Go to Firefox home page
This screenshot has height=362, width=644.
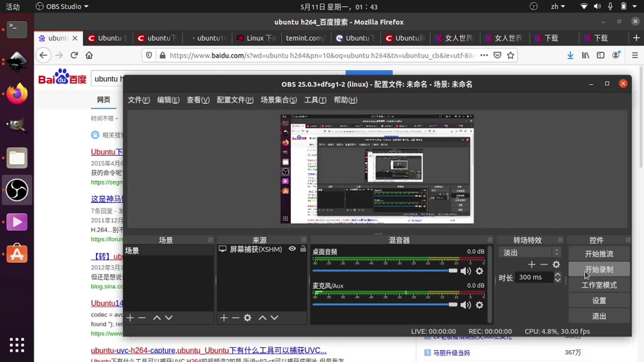pos(89,55)
